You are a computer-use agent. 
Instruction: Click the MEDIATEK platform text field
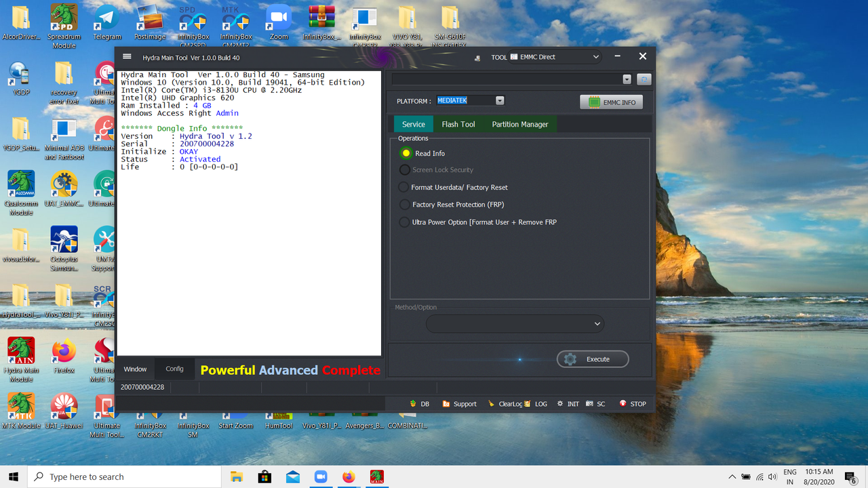(465, 100)
